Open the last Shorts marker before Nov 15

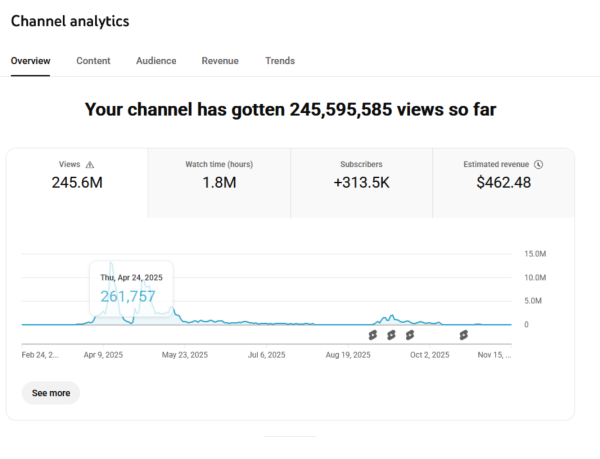click(463, 335)
